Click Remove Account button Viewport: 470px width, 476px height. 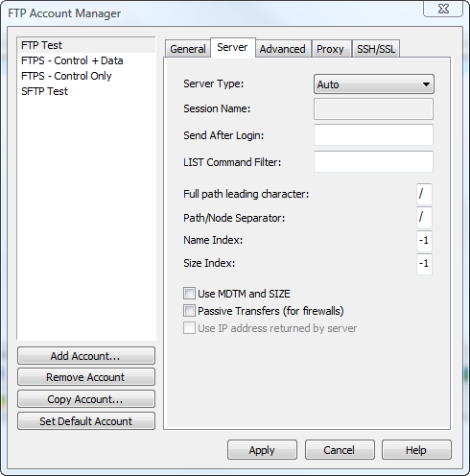pos(86,377)
